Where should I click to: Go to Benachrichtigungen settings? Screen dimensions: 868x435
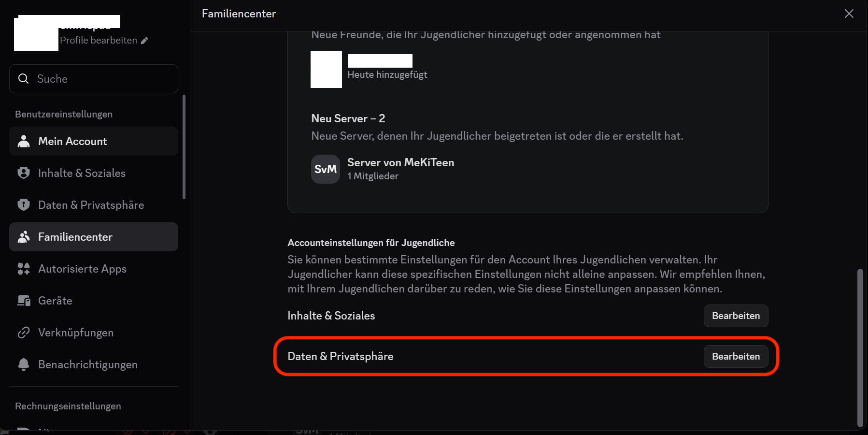(87, 364)
